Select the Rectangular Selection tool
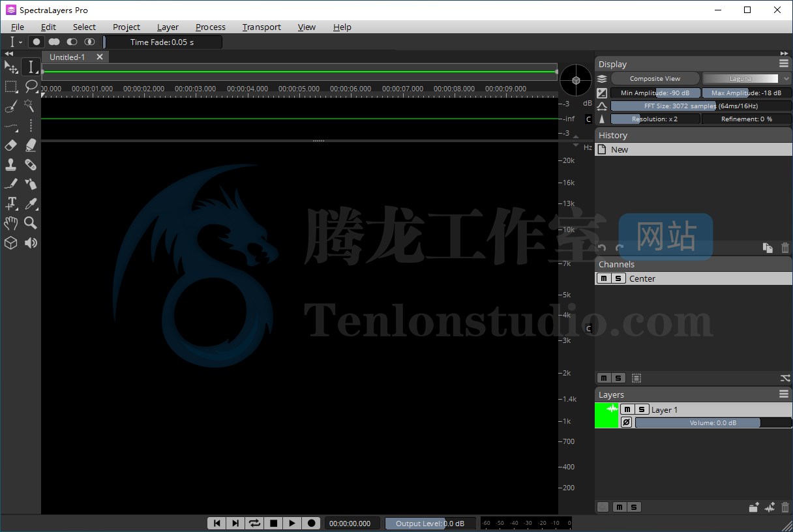 pyautogui.click(x=11, y=87)
